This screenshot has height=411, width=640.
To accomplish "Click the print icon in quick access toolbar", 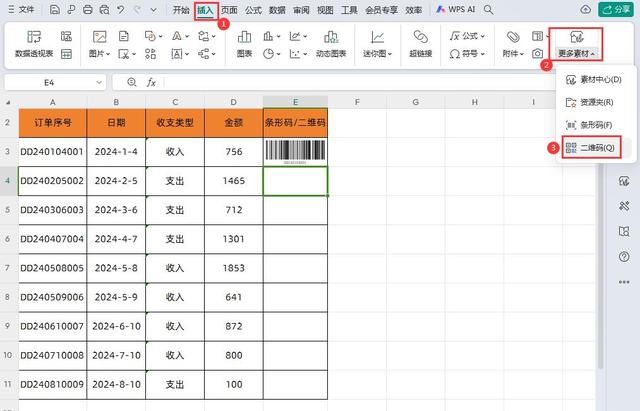I will 87,9.
